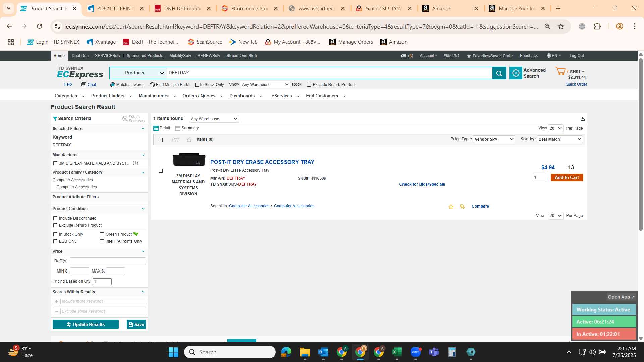Click the search magnifier button beside DEFTRAY
This screenshot has width=644, height=362.
(x=499, y=73)
